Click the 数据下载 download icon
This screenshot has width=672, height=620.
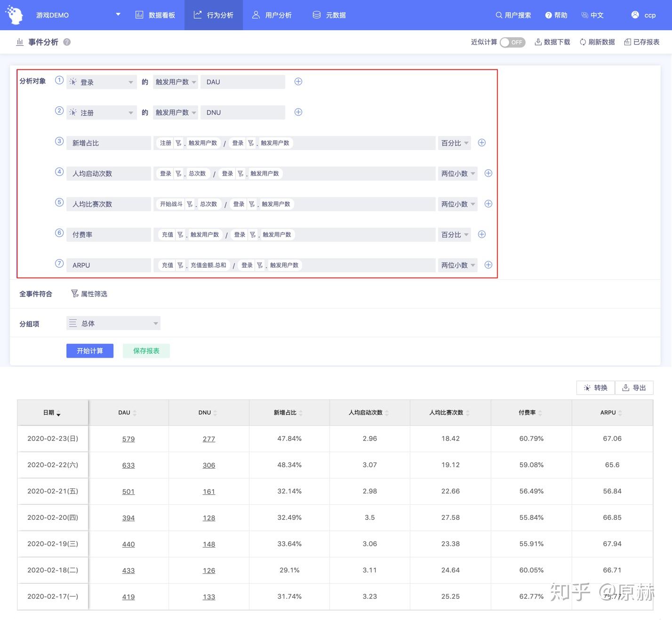click(x=538, y=42)
